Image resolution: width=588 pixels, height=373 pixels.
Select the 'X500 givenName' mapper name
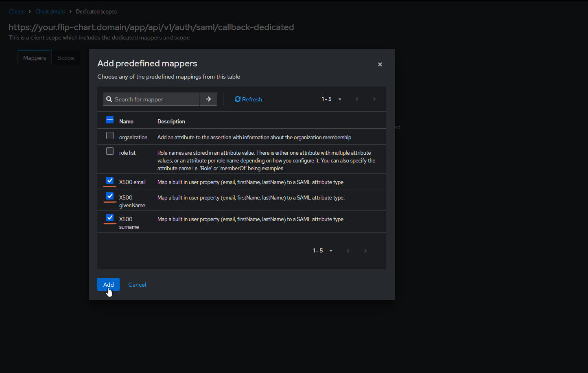coord(132,201)
